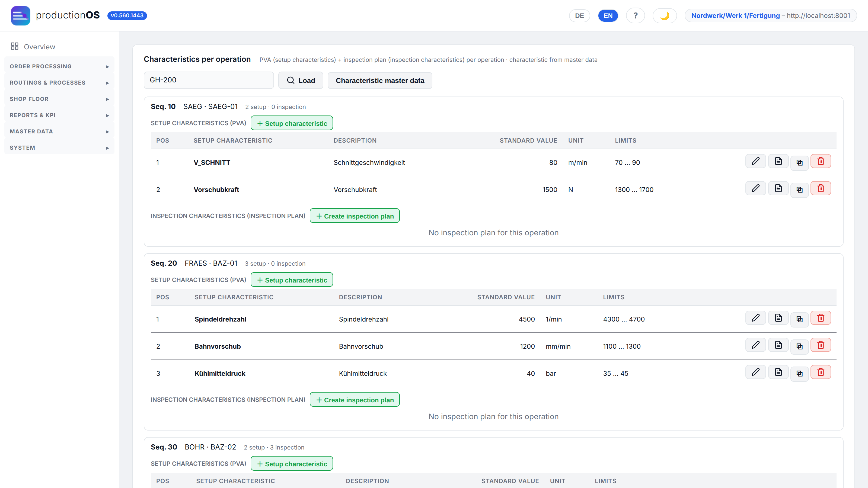Expand the ROUTINGS & PROCESSES section
The width and height of the screenshot is (868, 488).
pos(59,82)
